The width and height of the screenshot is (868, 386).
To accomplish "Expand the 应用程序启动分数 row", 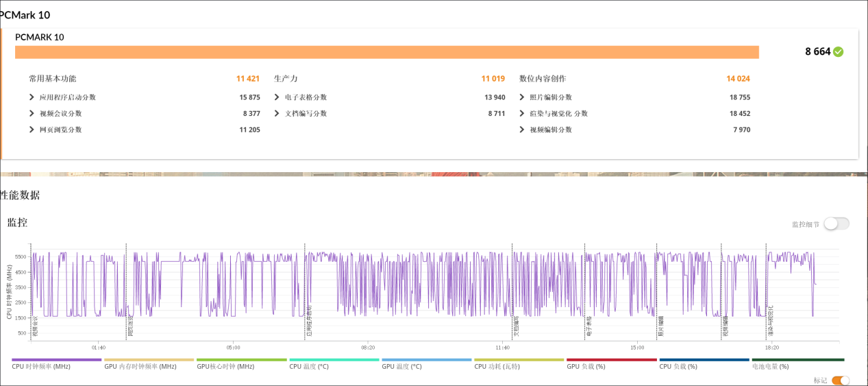I will [x=32, y=97].
